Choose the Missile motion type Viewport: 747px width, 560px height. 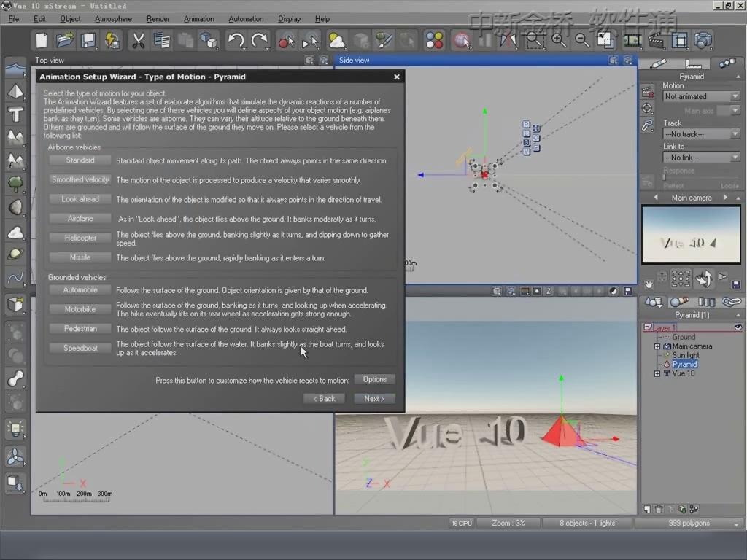point(80,257)
